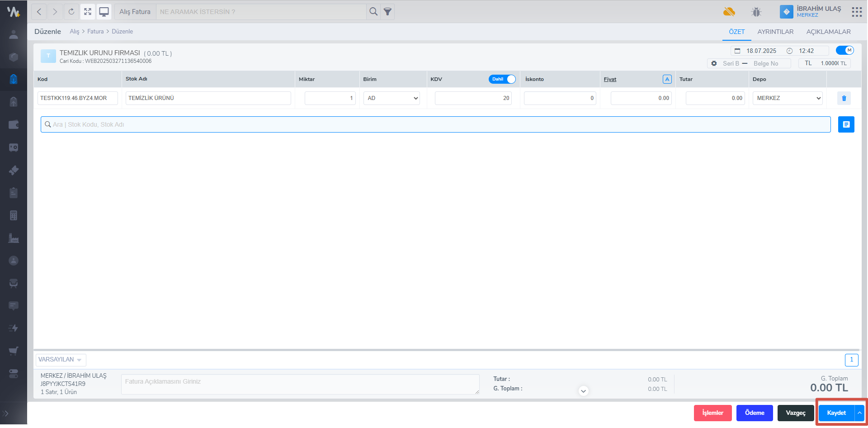Click the filter funnel icon
Screen dimensions: 868x428
(387, 12)
